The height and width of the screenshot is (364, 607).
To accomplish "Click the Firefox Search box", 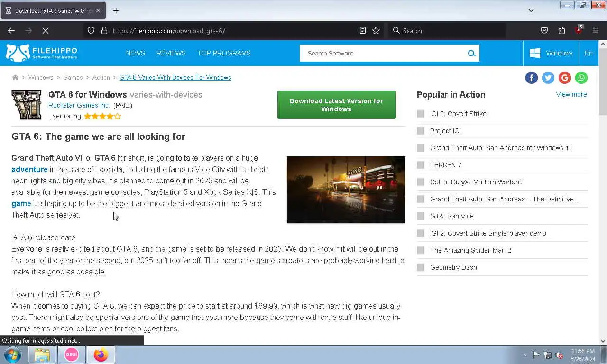I will (x=447, y=31).
